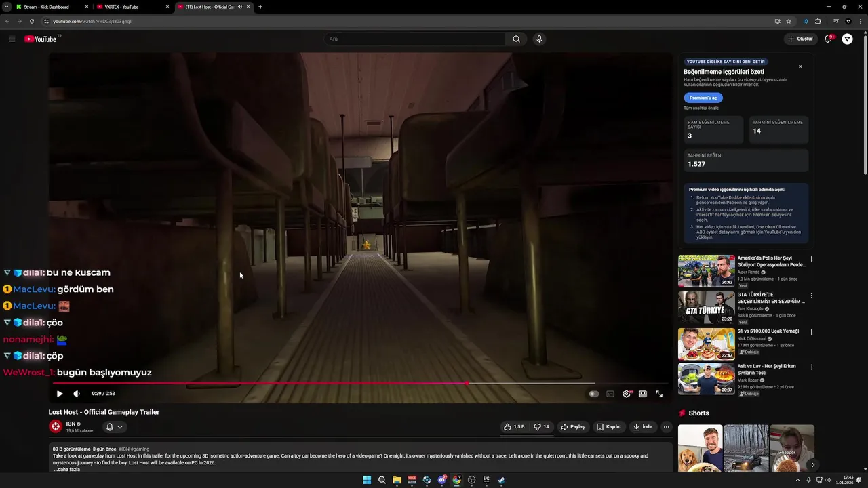Show hidden system tray icons
Viewport: 868px width, 488px height.
click(x=797, y=480)
